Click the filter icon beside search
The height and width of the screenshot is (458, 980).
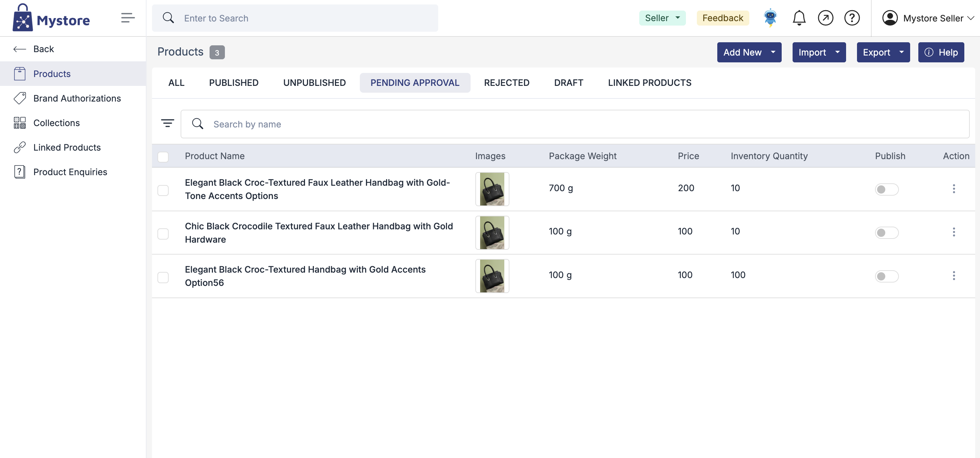pos(167,124)
